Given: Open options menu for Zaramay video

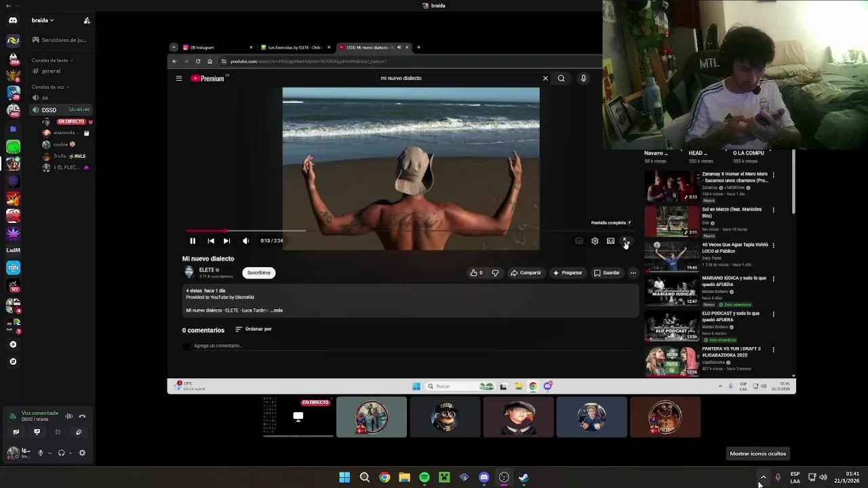Looking at the screenshot, I should tap(773, 175).
